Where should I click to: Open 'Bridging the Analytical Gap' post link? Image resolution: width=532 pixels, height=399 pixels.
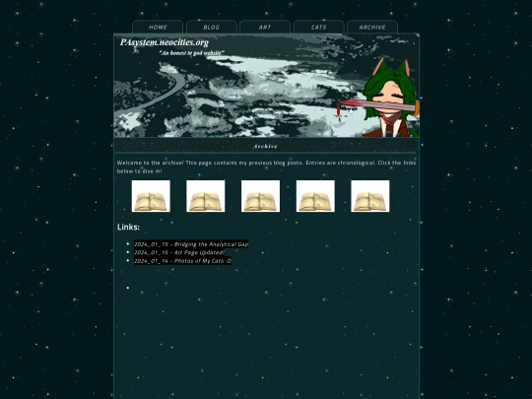point(191,244)
